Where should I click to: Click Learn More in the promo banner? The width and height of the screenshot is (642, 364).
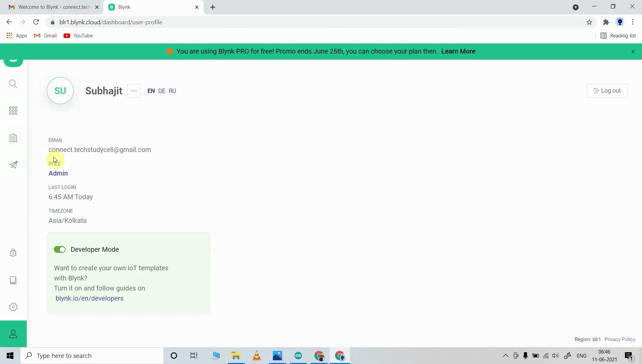pos(458,51)
